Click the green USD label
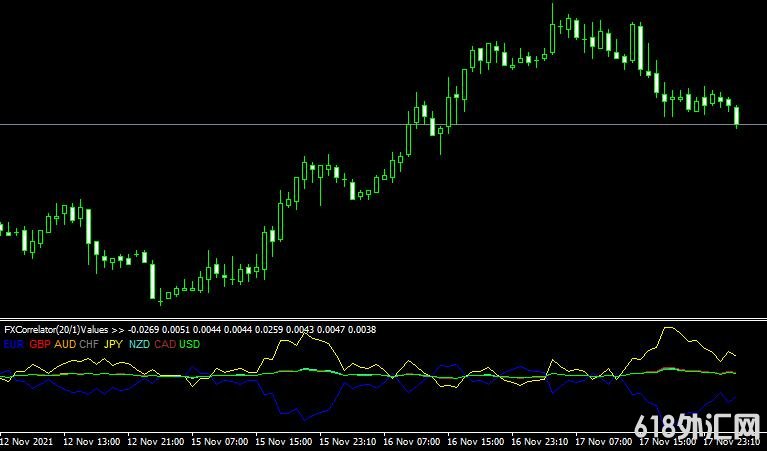Image resolution: width=767 pixels, height=451 pixels. coord(189,343)
